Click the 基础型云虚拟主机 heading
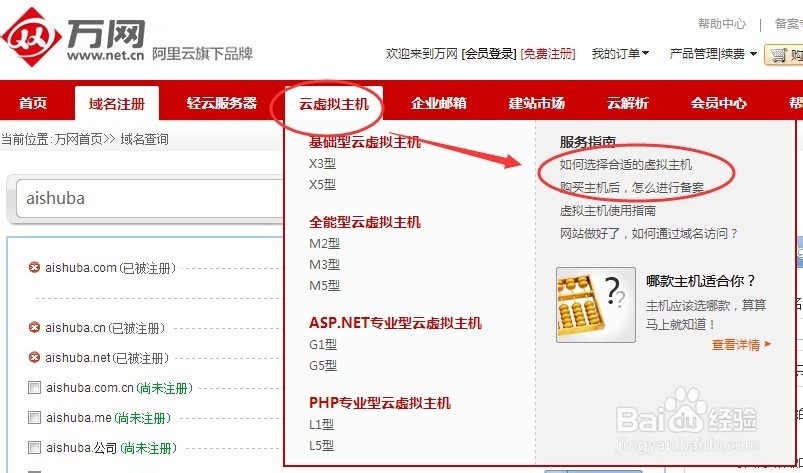This screenshot has height=473, width=803. [x=365, y=142]
